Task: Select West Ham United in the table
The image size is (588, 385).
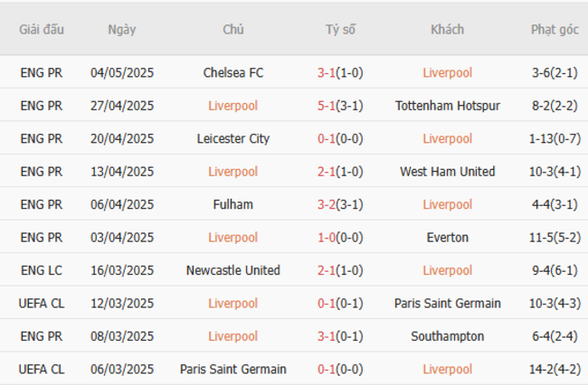Action: pyautogui.click(x=447, y=172)
